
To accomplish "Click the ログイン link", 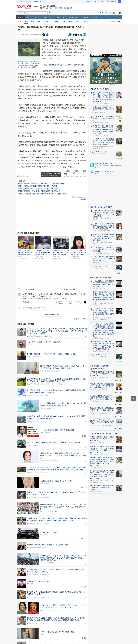I will (42, 8).
